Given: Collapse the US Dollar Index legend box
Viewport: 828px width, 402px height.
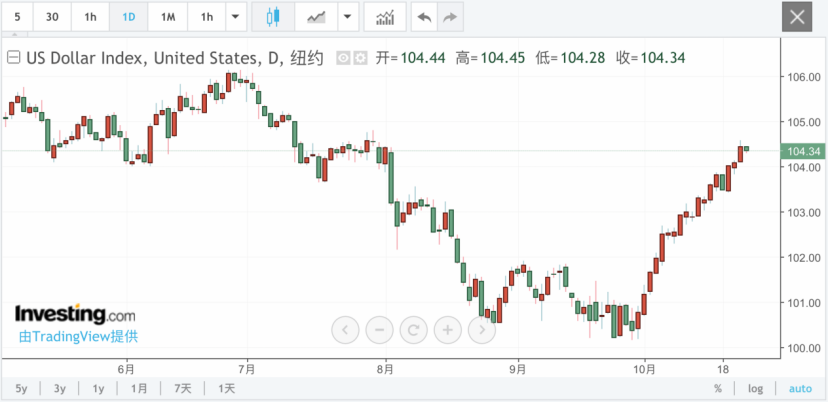Looking at the screenshot, I should point(13,58).
